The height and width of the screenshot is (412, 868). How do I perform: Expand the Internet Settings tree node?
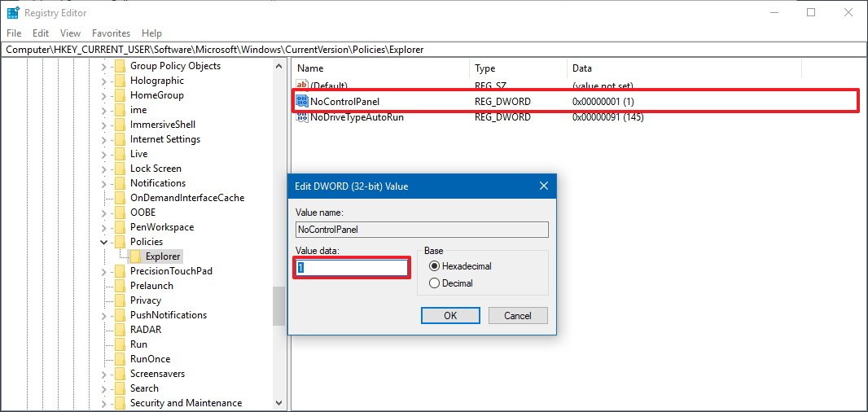point(104,139)
